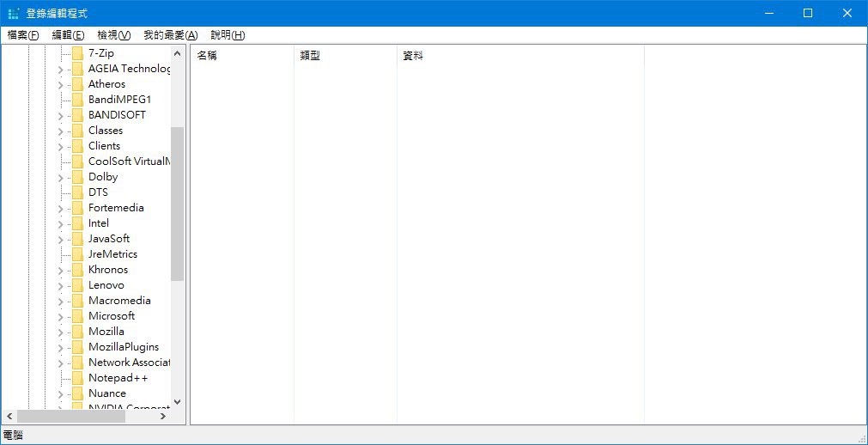Expand the Classes key chevron
The height and width of the screenshot is (445, 868).
pyautogui.click(x=61, y=131)
